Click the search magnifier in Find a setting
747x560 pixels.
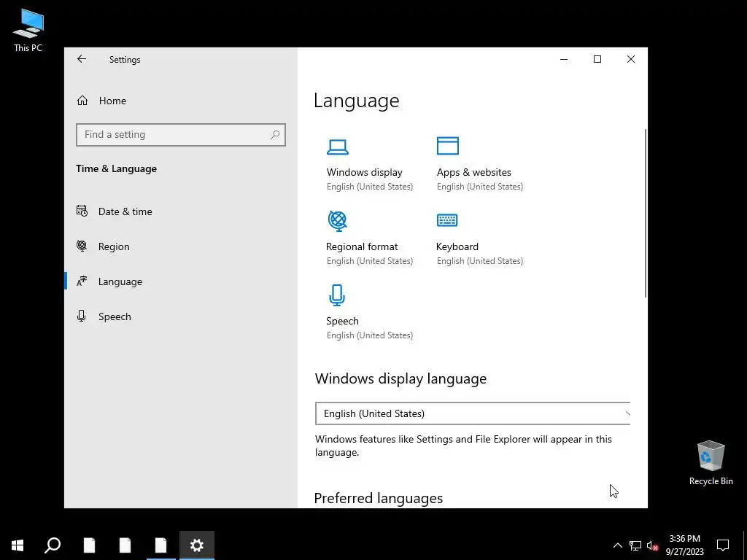tap(275, 135)
